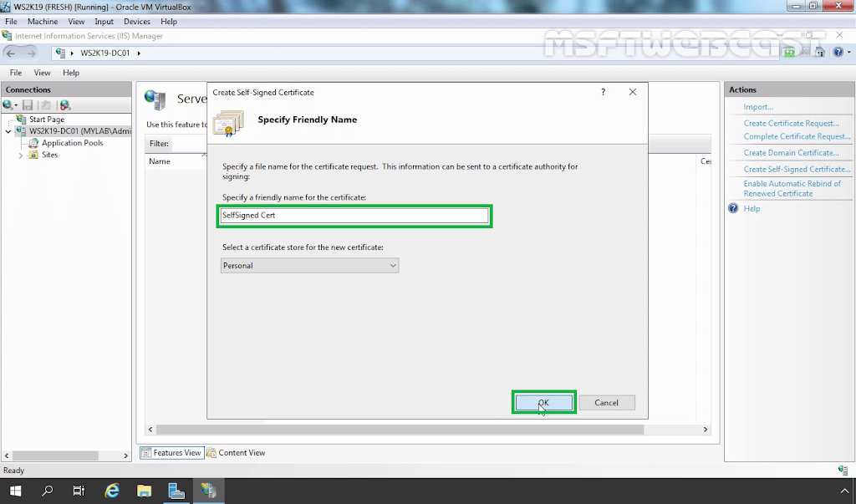Screen dimensions: 856x504
Task: Open the VirtualBox Devices menu
Action: [x=137, y=21]
